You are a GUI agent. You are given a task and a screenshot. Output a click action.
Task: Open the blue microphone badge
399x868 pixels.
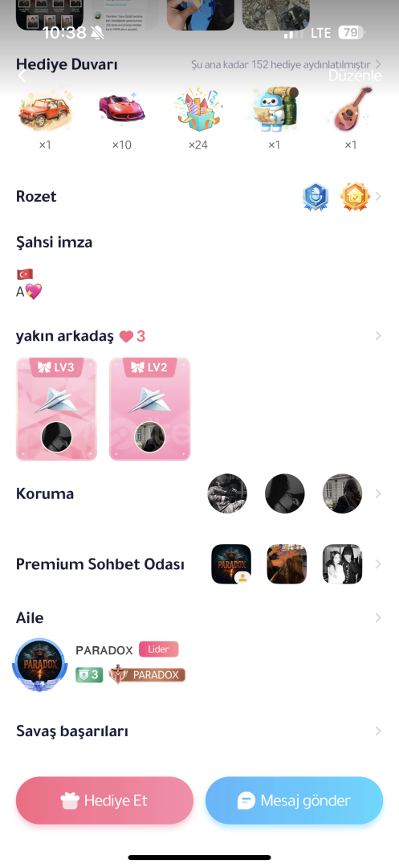pos(316,197)
